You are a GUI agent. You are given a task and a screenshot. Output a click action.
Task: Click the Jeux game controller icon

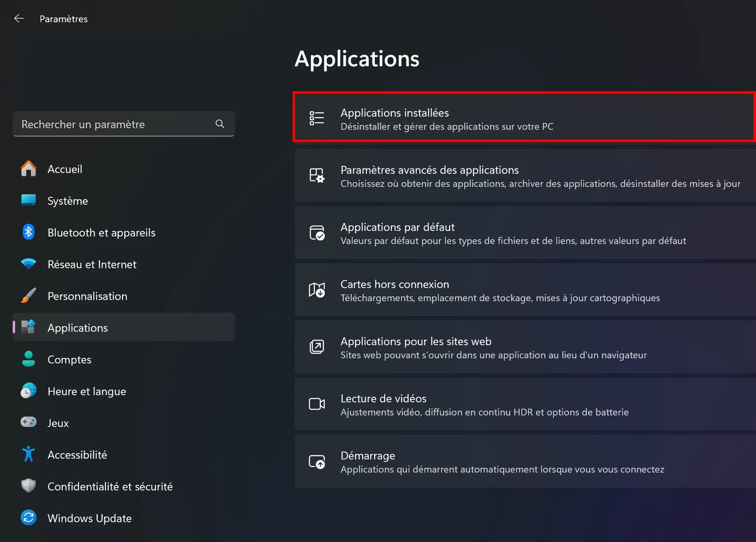tap(28, 422)
